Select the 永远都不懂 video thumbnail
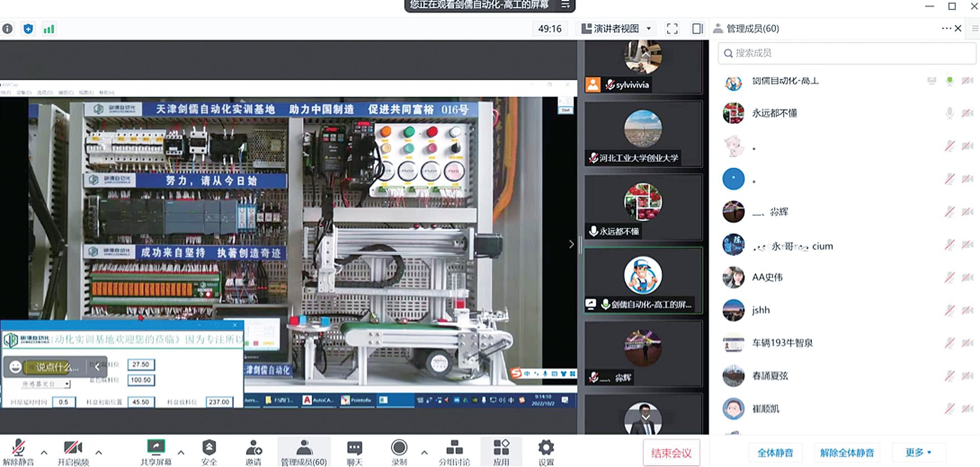 (643, 207)
